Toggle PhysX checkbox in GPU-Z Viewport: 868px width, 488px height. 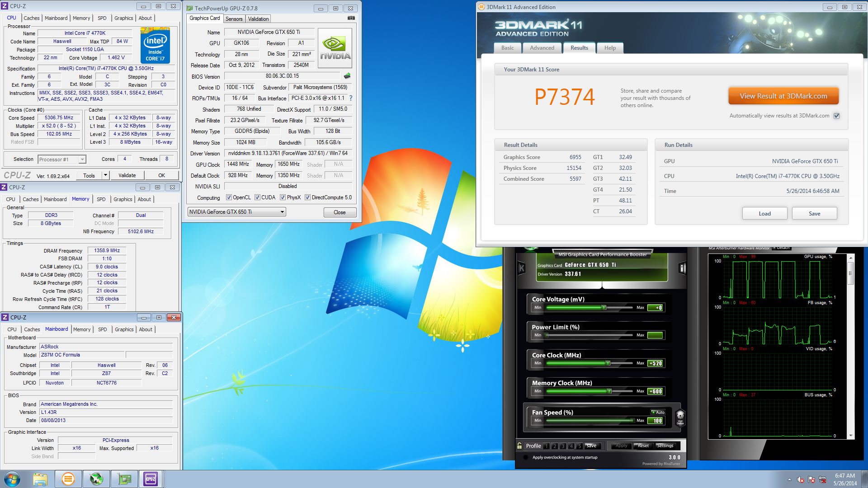[283, 197]
